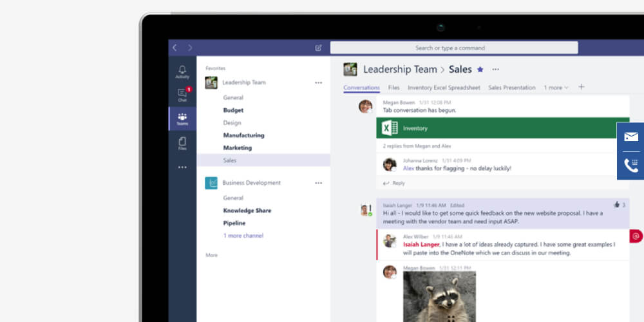Click the like thumbs-up on Isaiah's message
The image size is (644, 322).
616,205
